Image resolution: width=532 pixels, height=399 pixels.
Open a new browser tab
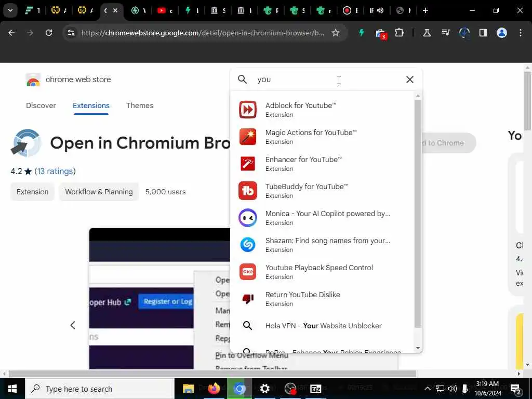point(425,10)
